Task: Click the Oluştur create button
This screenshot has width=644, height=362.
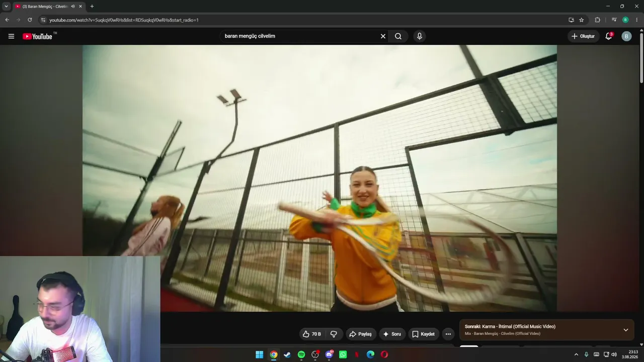Action: pos(584,36)
